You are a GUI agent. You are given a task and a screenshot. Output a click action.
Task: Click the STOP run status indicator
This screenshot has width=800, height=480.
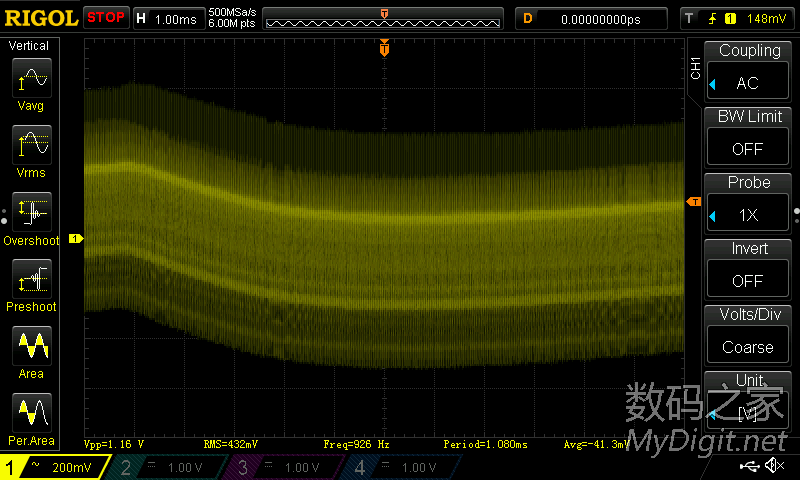point(106,18)
